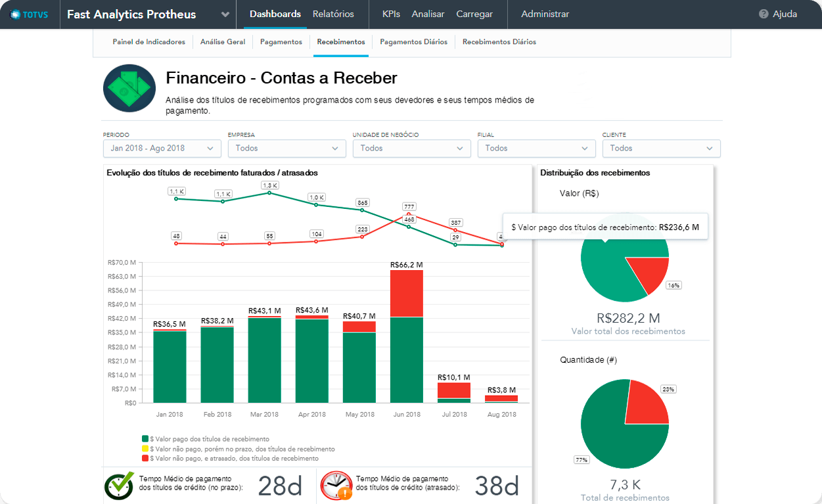
Task: Open the Recebimentos Diários tab
Action: click(x=499, y=42)
